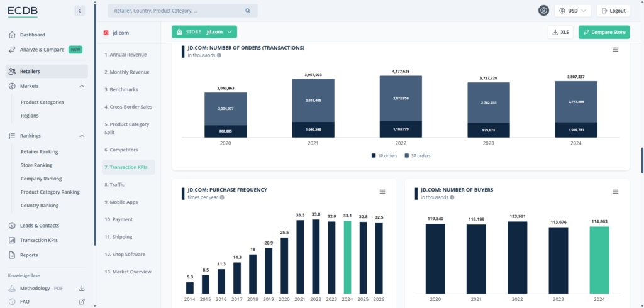This screenshot has width=644, height=308.
Task: Click the user profile avatar icon
Action: click(543, 11)
